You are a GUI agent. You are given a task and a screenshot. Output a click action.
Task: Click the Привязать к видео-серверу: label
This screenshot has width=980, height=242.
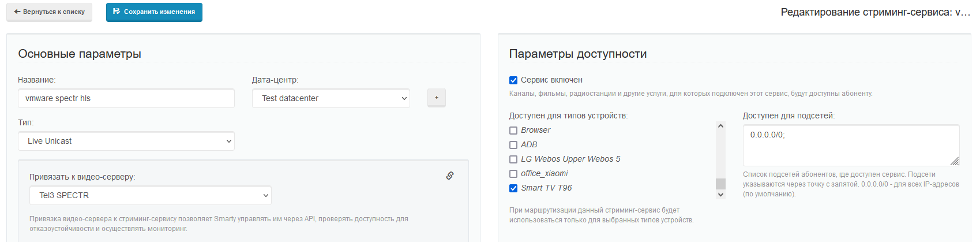(82, 177)
